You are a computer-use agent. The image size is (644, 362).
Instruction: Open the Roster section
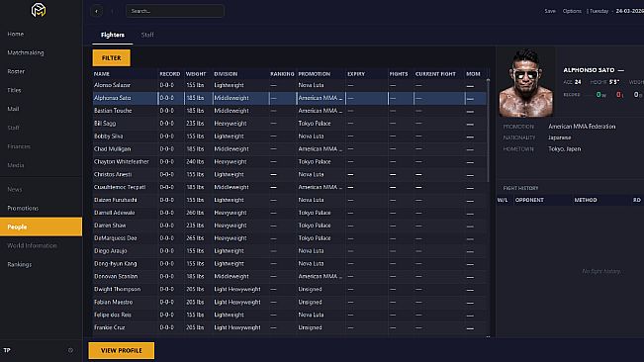(x=16, y=71)
